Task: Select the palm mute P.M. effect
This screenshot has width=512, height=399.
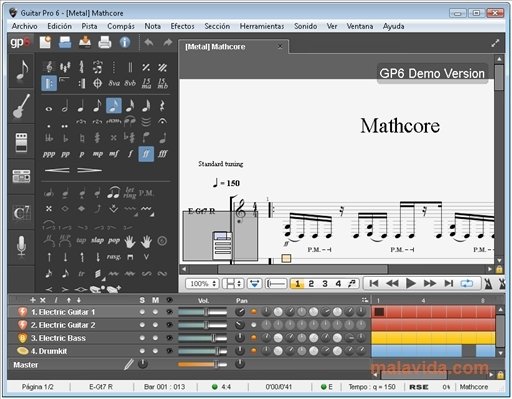Action: click(x=146, y=193)
